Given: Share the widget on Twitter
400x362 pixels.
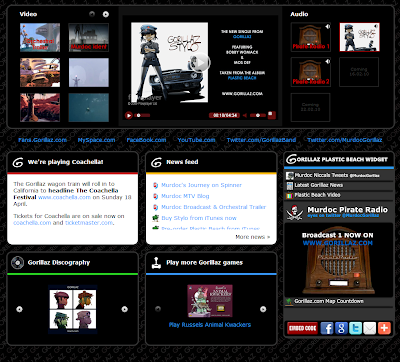Looking at the screenshot, I should 355,328.
